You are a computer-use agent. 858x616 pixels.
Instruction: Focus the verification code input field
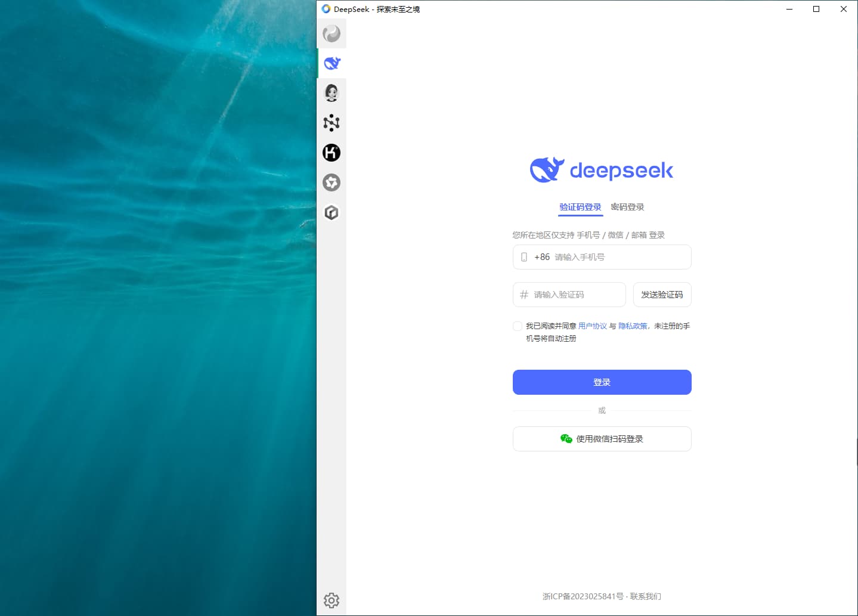(569, 295)
